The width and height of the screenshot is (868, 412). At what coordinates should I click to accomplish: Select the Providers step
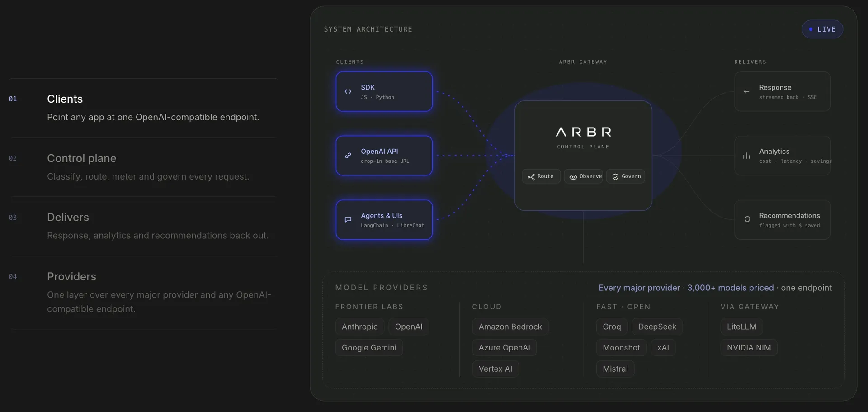point(144,293)
